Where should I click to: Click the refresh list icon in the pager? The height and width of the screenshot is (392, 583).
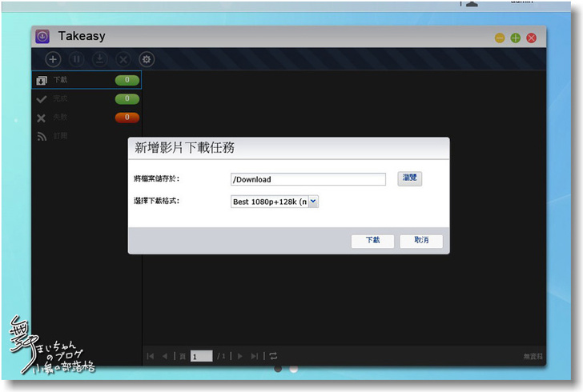273,356
